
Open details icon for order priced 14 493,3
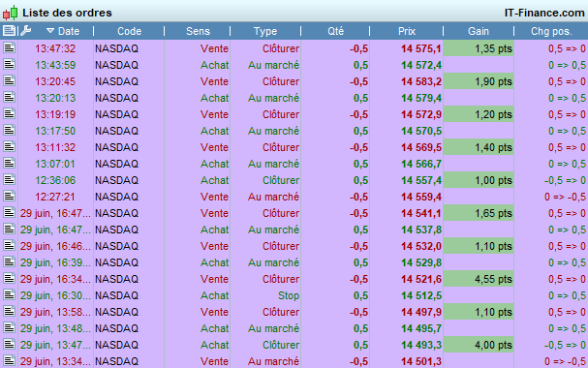tap(9, 345)
